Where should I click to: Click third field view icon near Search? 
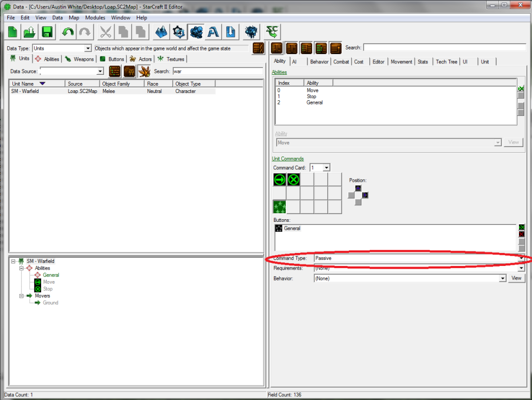pos(306,48)
